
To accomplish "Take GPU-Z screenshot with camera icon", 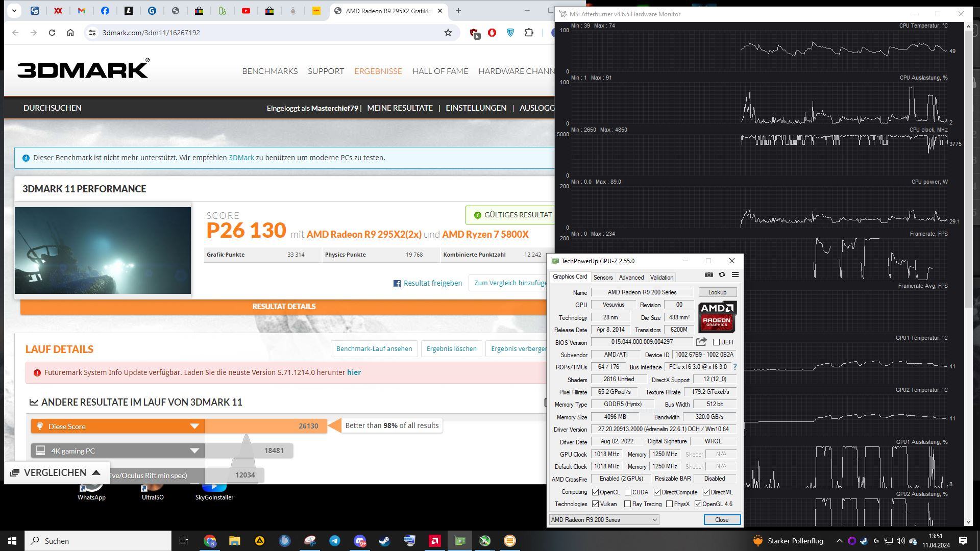I will point(709,274).
